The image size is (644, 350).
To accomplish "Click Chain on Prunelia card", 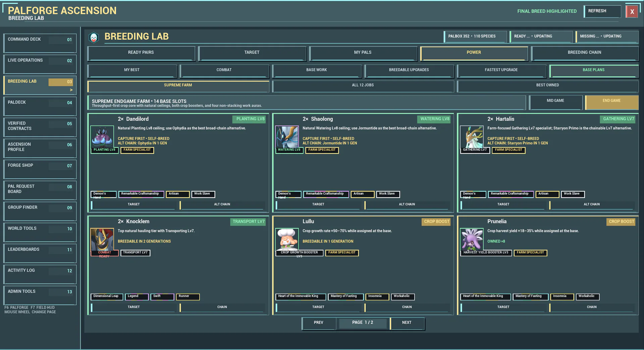I will (x=592, y=308).
